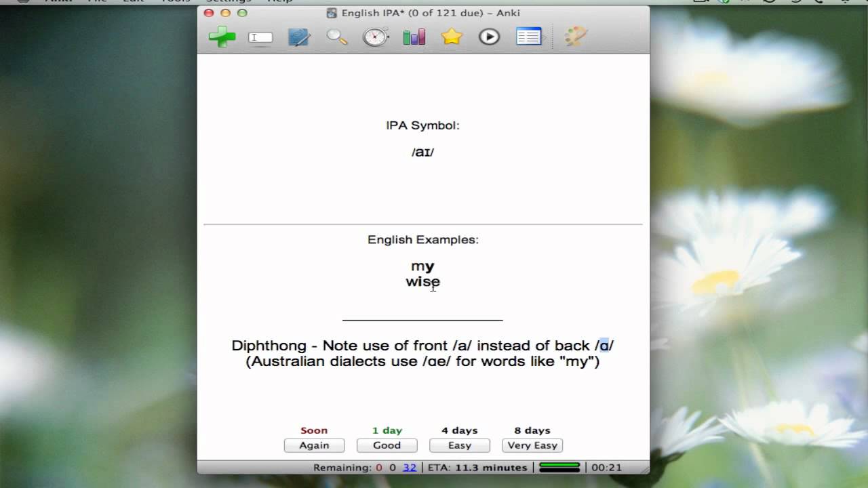This screenshot has width=868, height=488.
Task: Open the edit current card field icon
Action: point(260,37)
